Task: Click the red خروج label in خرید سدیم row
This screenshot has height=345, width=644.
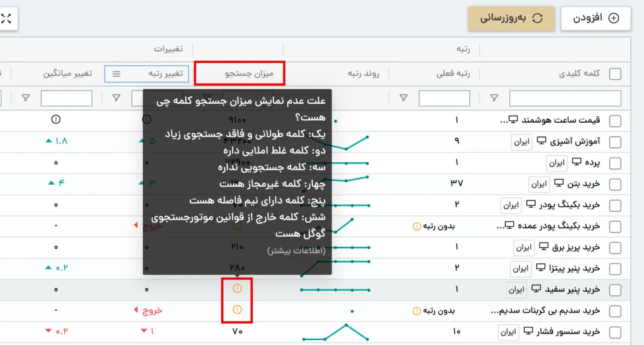Action: pos(152,311)
